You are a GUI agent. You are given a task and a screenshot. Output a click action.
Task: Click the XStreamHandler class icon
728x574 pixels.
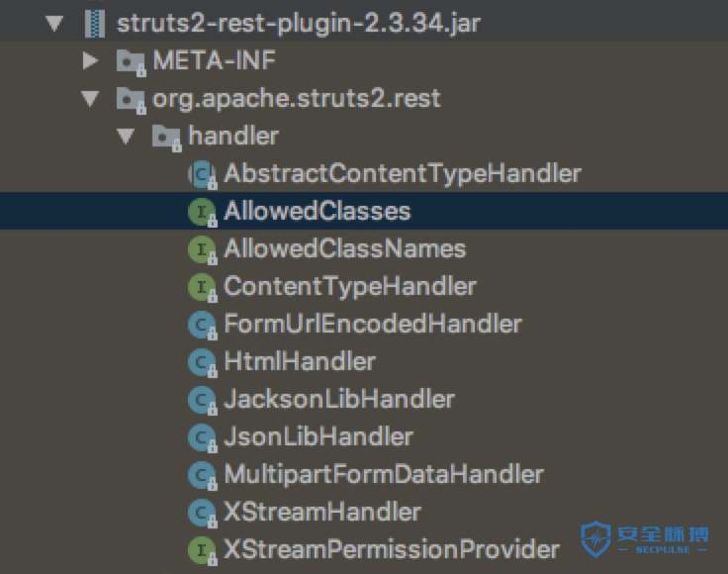click(x=202, y=513)
